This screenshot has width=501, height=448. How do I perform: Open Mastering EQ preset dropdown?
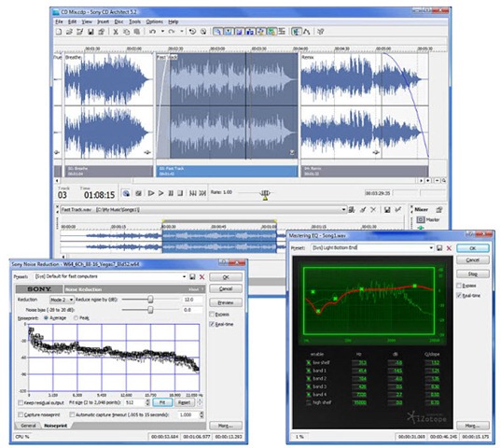(431, 248)
